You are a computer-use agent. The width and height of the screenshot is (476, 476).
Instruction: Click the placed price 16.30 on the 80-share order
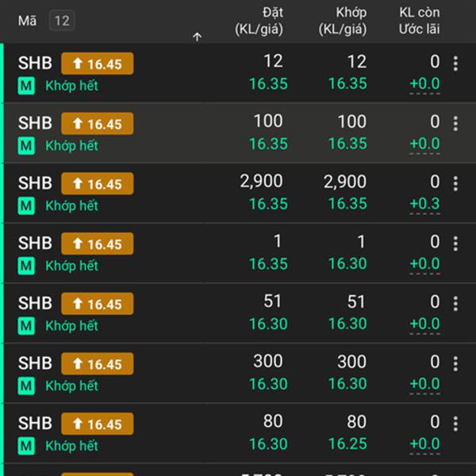(268, 443)
